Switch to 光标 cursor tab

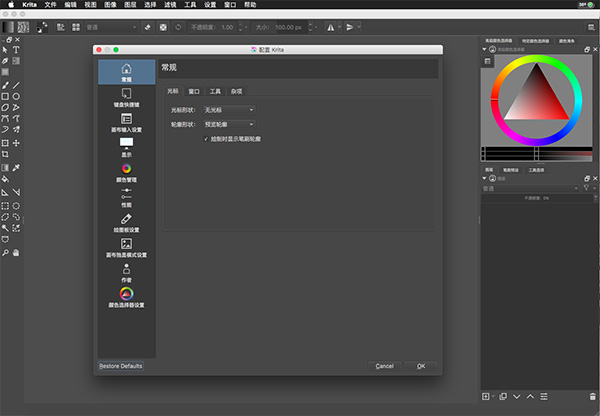[173, 91]
